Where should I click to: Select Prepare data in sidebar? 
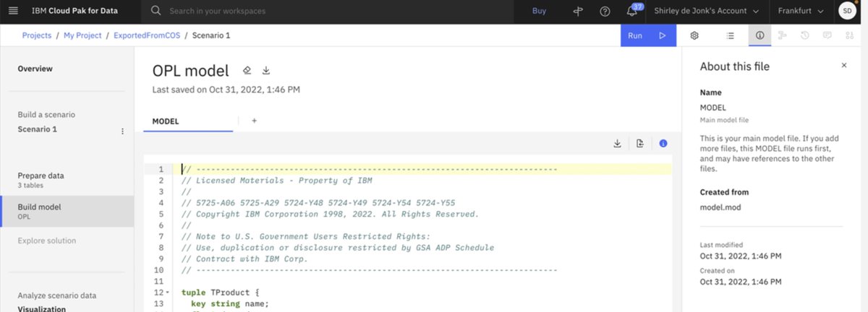(67, 180)
